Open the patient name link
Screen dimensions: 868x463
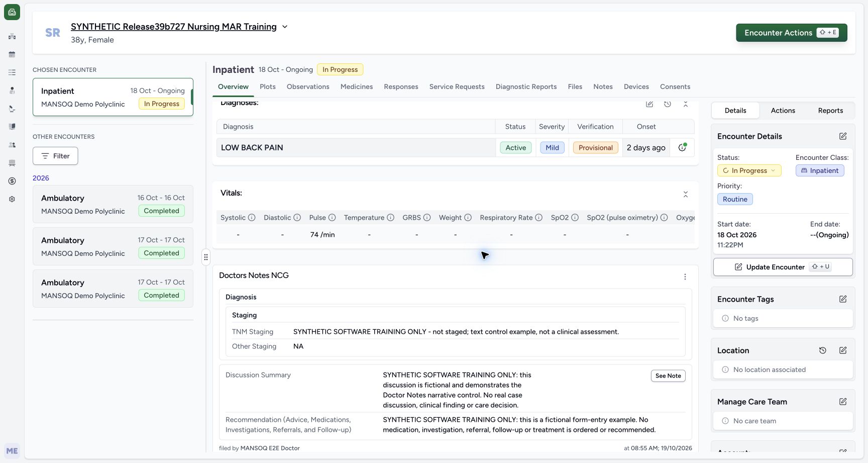pyautogui.click(x=174, y=27)
